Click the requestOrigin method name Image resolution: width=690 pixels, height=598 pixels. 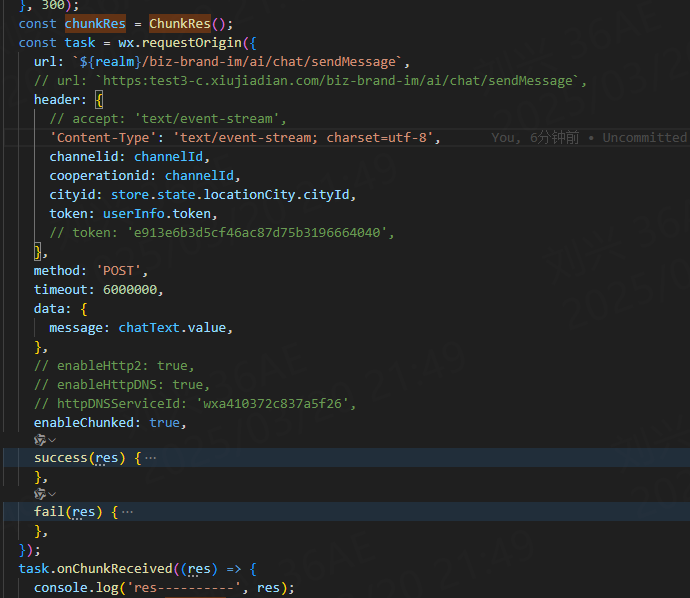pyautogui.click(x=192, y=43)
